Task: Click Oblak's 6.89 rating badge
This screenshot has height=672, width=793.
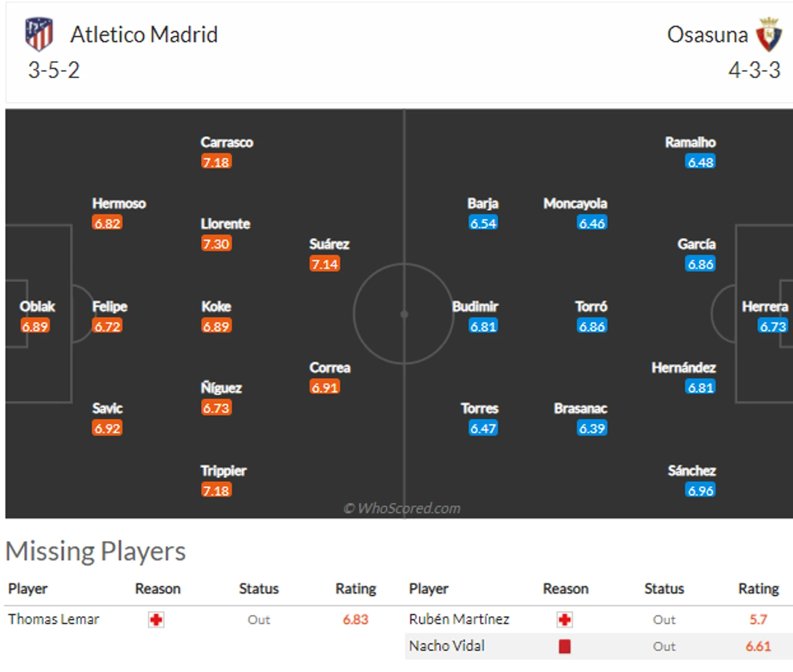Action: coord(35,326)
